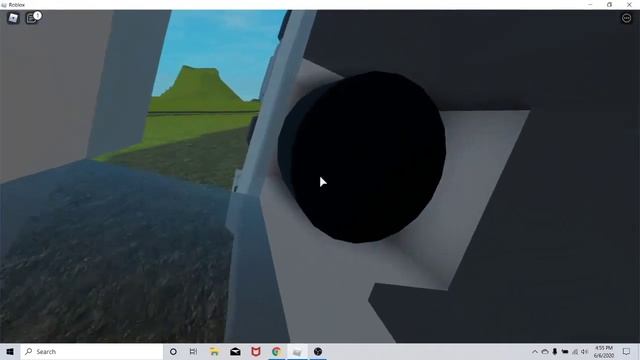Show hidden system tray icons
Viewport: 640px width, 360px height.
pos(535,351)
